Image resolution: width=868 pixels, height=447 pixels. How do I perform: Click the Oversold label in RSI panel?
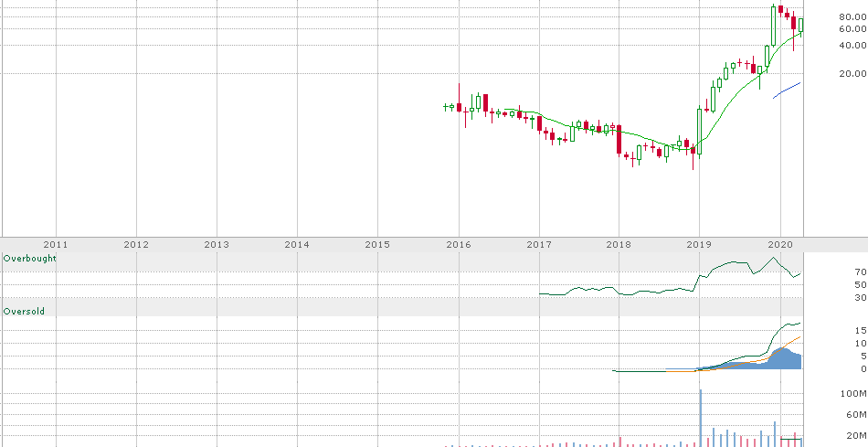[24, 312]
